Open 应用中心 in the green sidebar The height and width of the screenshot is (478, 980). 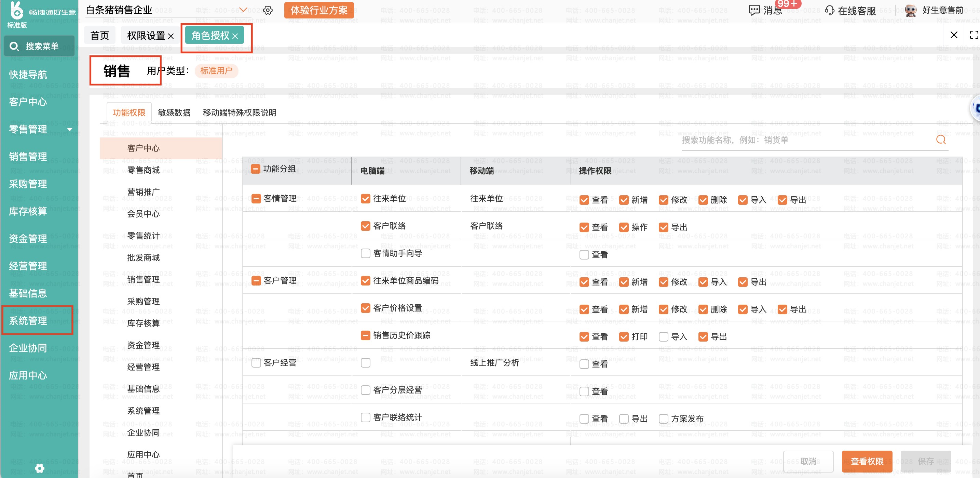(28, 376)
